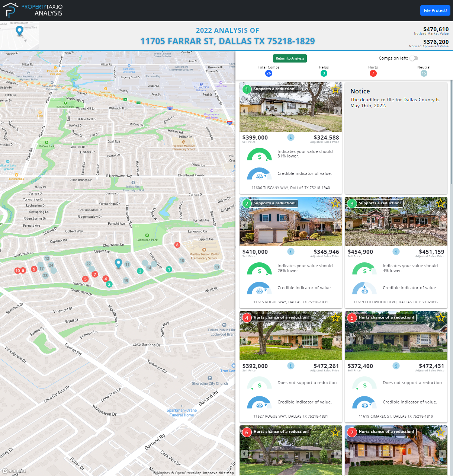This screenshot has width=453, height=476.
Task: Select red map marker 4
Action: coord(106,278)
